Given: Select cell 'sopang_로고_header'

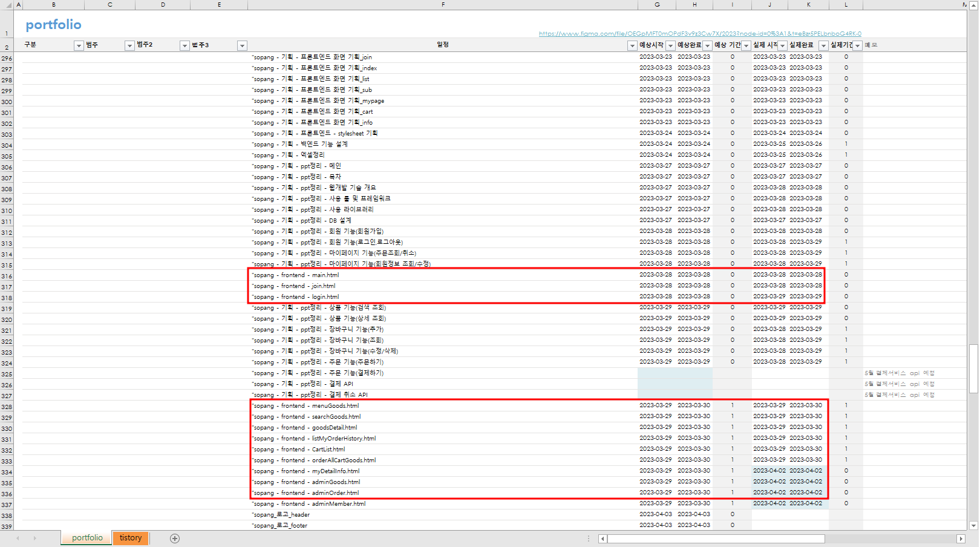Looking at the screenshot, I should [x=443, y=515].
